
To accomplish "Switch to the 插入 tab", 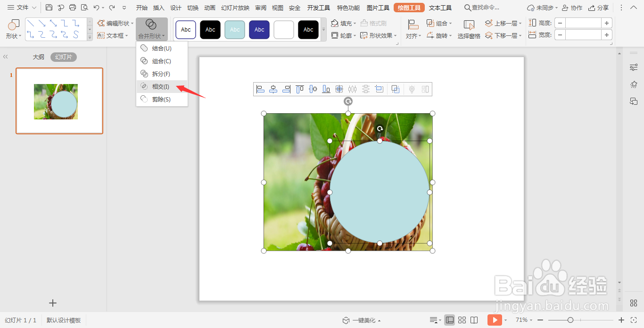I will 159,8.
